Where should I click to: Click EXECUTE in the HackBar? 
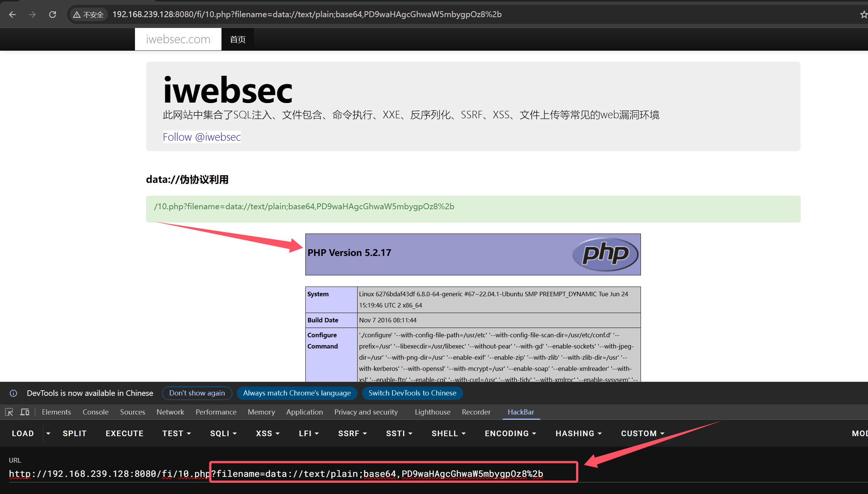pos(125,433)
